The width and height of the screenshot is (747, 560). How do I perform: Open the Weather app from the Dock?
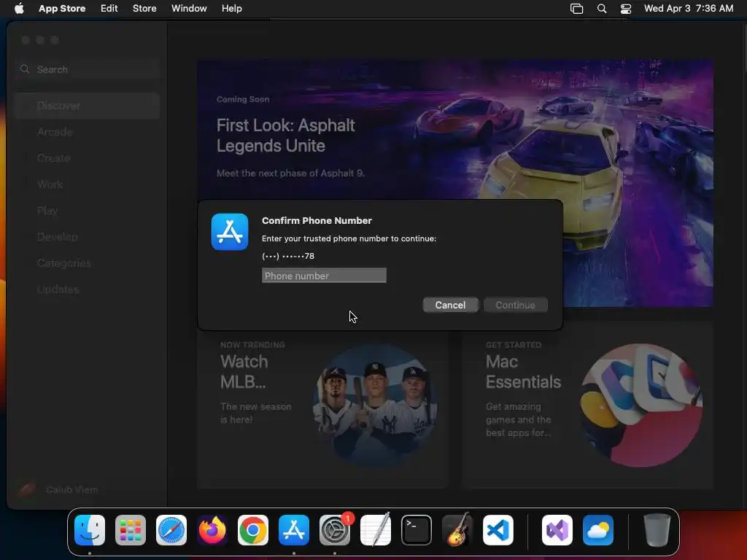598,530
